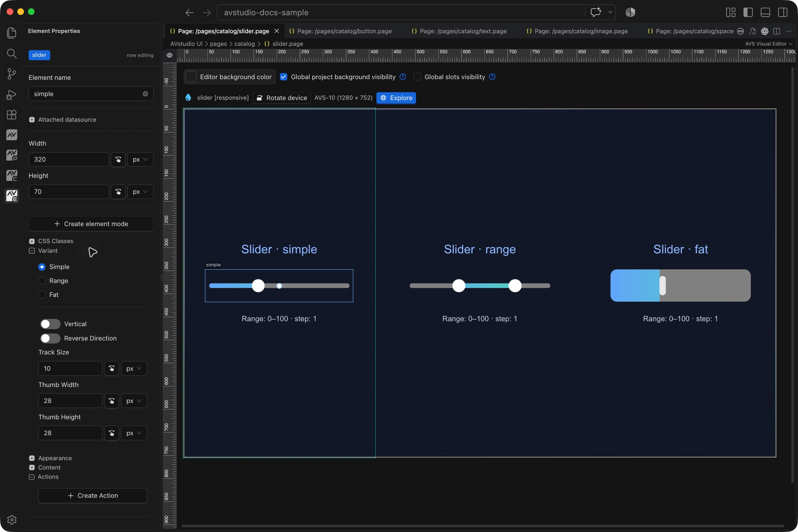Click the Thumb Height value picker icon
Viewport: 798px width, 532px height.
[x=112, y=433]
